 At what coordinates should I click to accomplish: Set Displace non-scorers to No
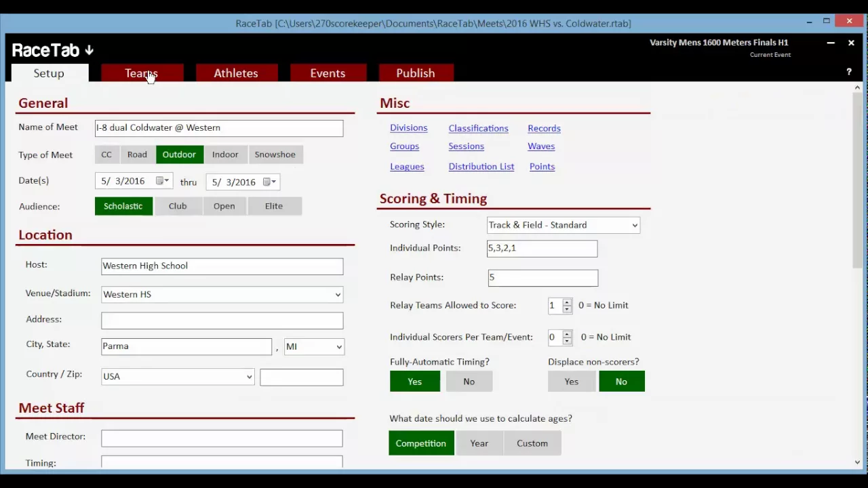coord(622,382)
